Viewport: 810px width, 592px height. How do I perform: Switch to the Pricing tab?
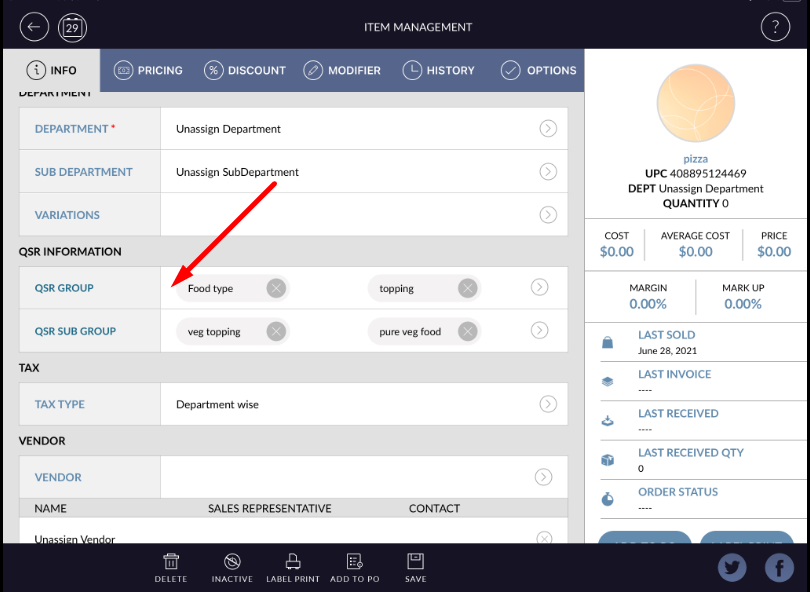coord(148,70)
